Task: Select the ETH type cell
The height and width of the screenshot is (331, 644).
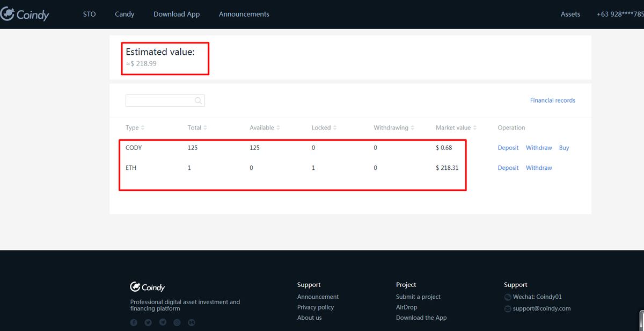Action: (131, 168)
